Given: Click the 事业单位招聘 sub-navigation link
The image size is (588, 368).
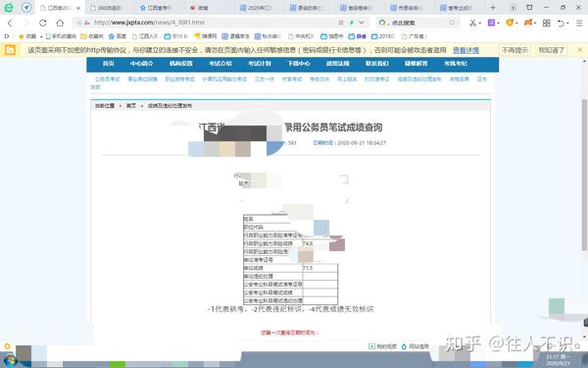Looking at the screenshot, I should click(x=142, y=79).
